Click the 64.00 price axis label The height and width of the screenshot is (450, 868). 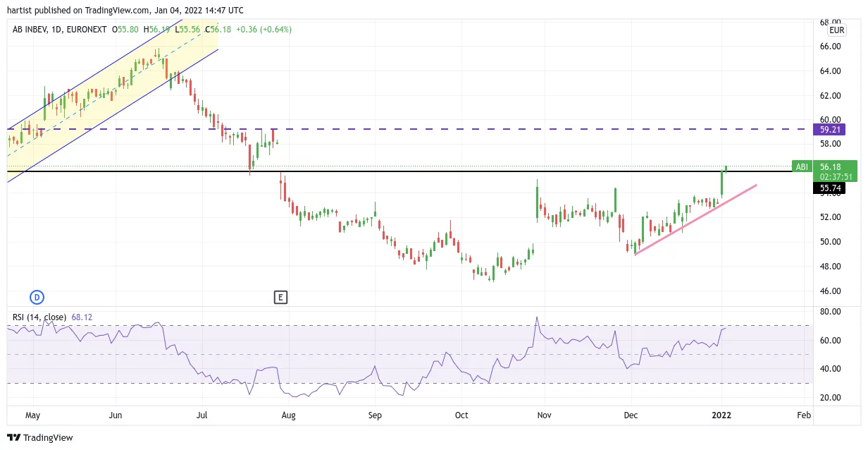[x=831, y=71]
